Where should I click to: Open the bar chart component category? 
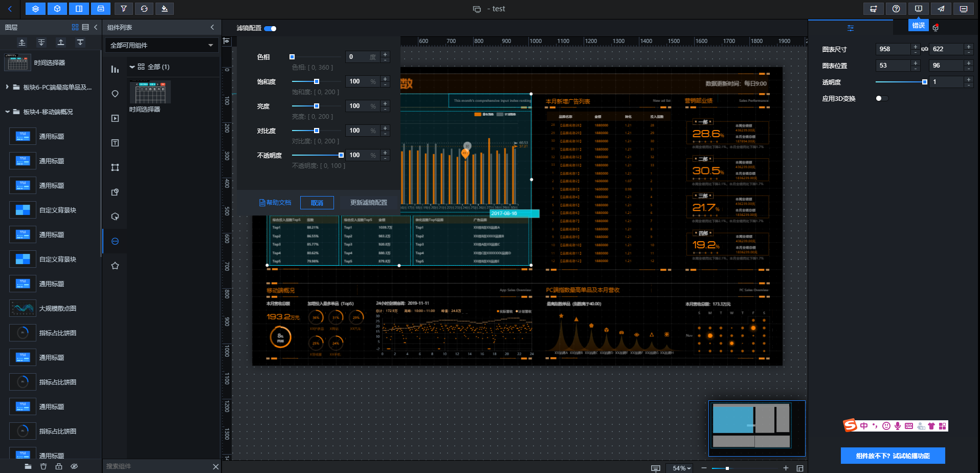coord(115,69)
